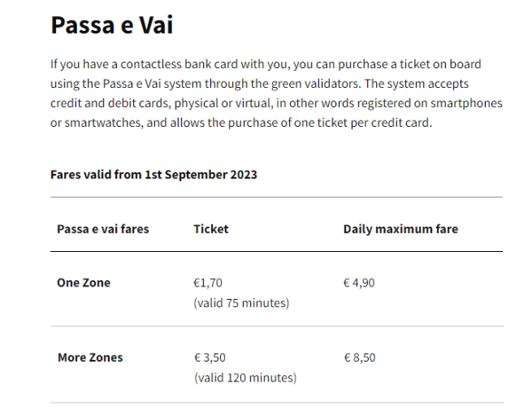Click 'contactless bank card' in the first line
Viewport: 532px width, 416px height.
tap(179, 64)
